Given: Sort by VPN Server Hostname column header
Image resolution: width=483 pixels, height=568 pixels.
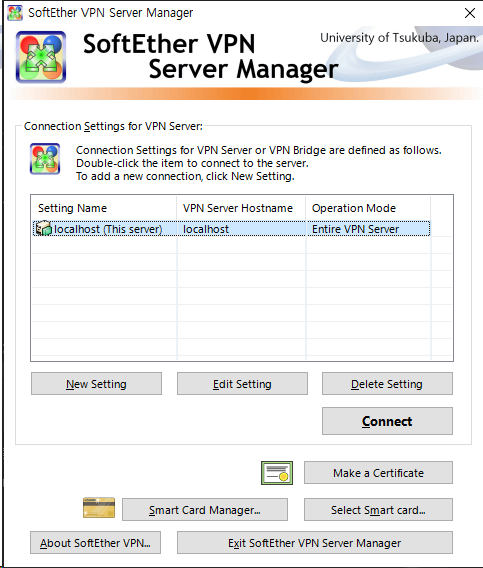Looking at the screenshot, I should [241, 208].
